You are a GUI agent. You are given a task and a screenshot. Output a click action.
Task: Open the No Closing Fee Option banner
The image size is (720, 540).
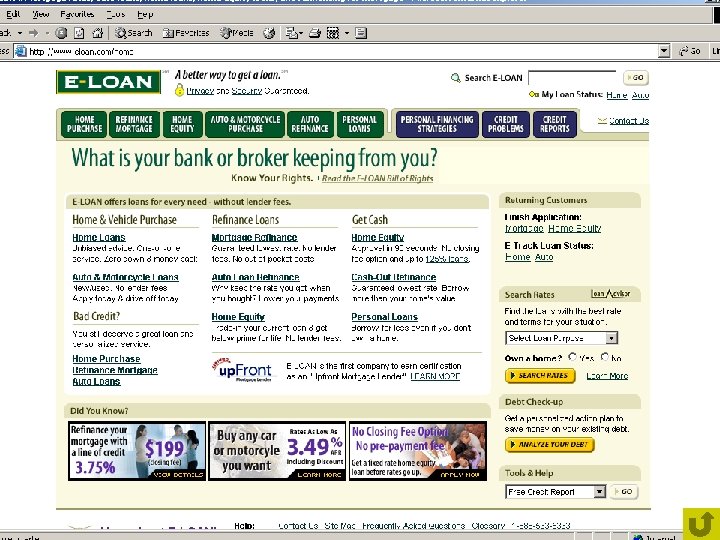point(418,451)
